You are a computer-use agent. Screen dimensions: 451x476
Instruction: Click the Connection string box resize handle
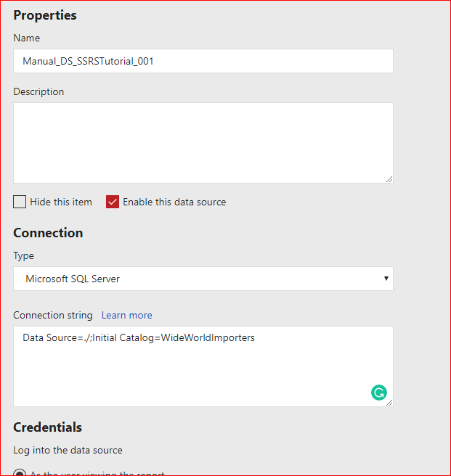coord(389,402)
